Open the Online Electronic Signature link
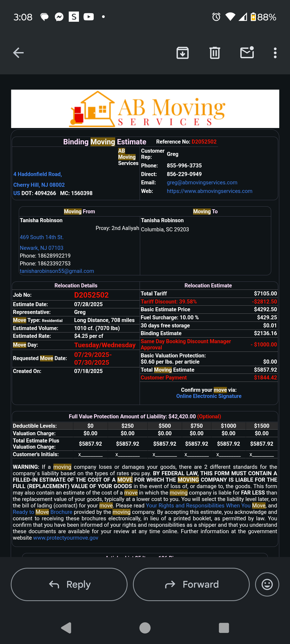Screen dimensions: 290x644 209,396
